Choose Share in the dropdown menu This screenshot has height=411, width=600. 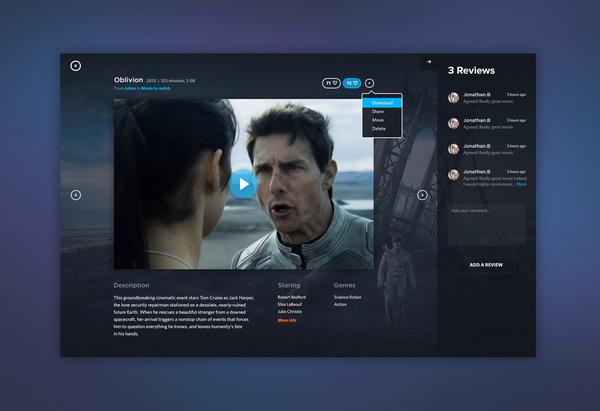378,112
